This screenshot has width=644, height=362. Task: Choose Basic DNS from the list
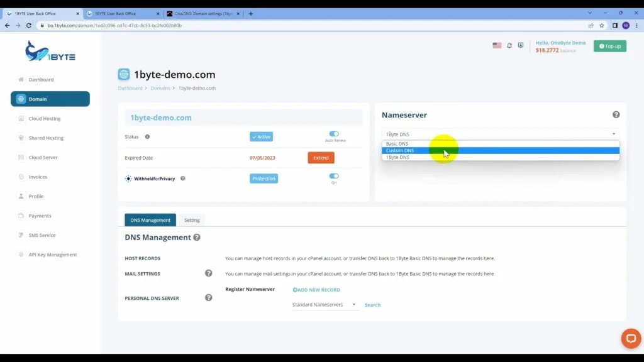point(501,144)
